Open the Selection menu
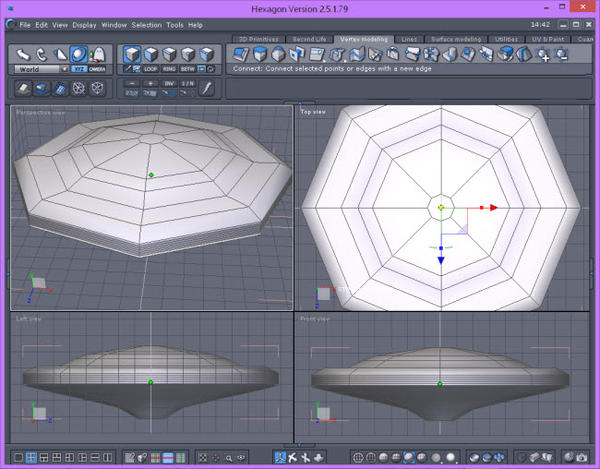The image size is (600, 469). pos(147,24)
